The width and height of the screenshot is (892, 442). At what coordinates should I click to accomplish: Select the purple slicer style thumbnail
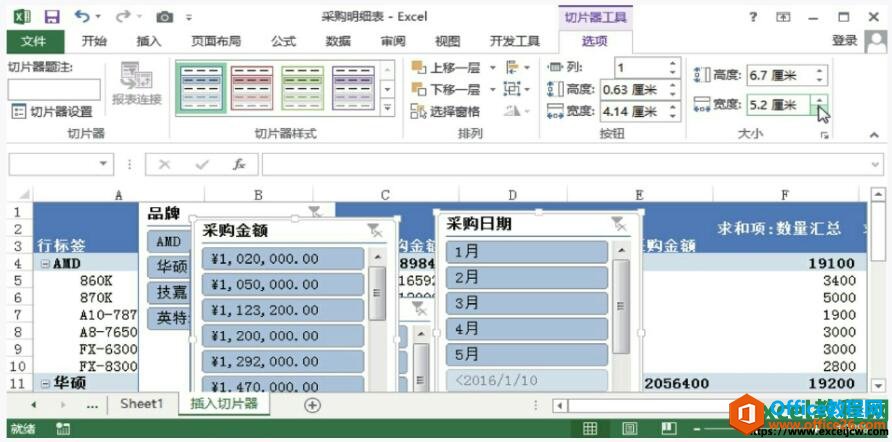pos(353,88)
